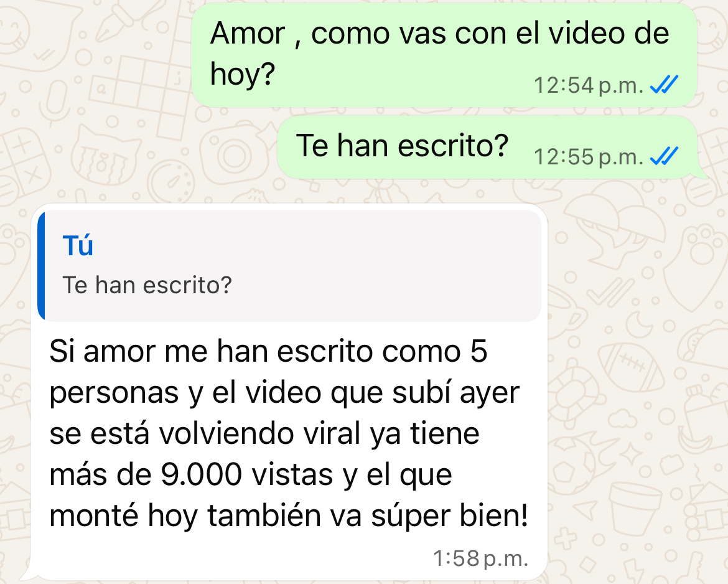Screen dimensions: 728x584
Task: Select the message 'Amor, como vas con el video'
Action: (x=444, y=55)
